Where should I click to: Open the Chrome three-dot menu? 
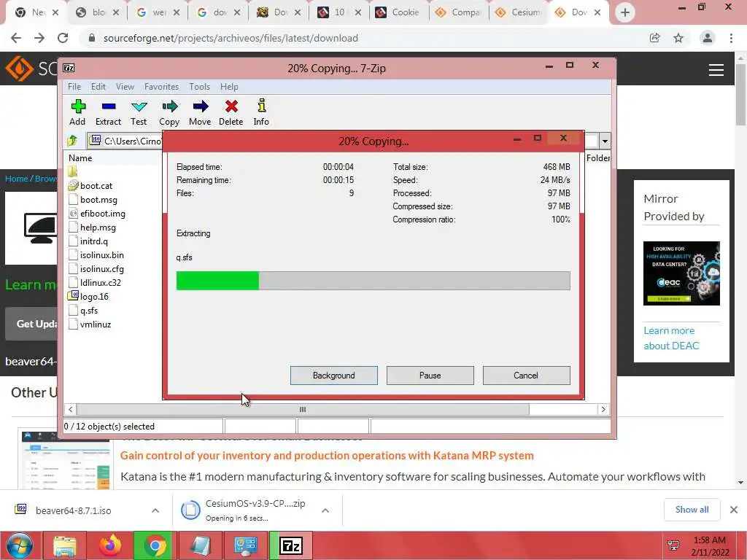[731, 38]
